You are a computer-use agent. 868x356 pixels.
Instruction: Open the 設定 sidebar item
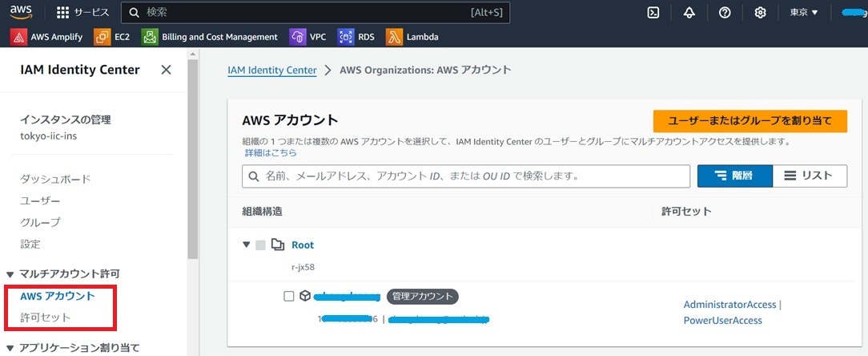coord(30,244)
